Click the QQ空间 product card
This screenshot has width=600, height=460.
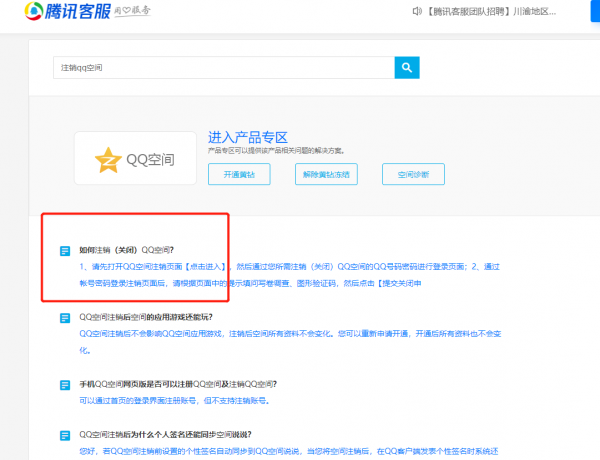(135, 158)
